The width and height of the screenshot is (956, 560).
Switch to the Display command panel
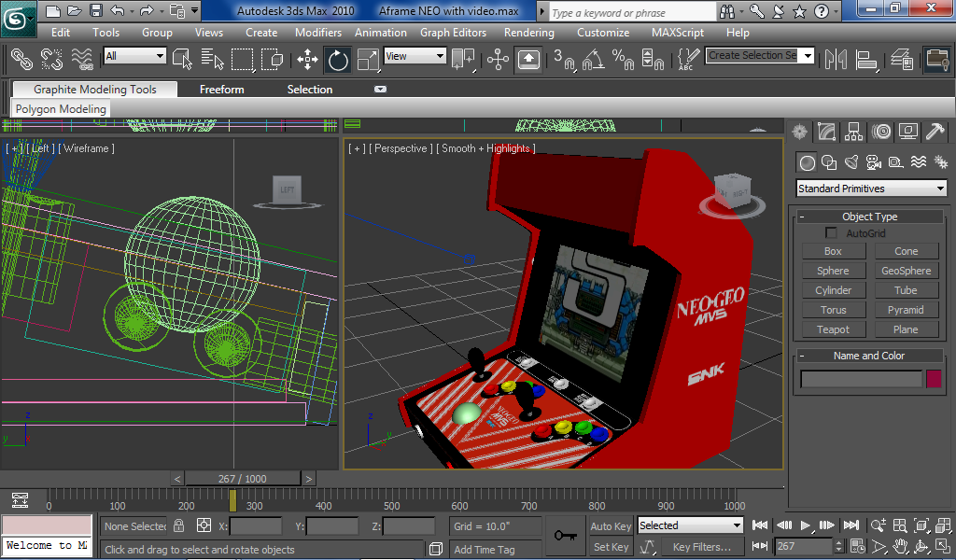[x=907, y=131]
